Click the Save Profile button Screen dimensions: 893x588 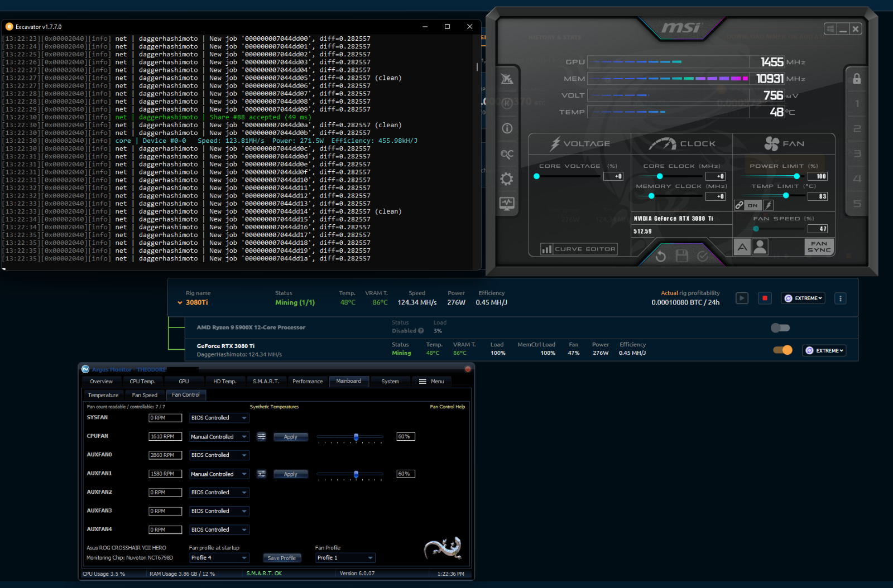[282, 558]
